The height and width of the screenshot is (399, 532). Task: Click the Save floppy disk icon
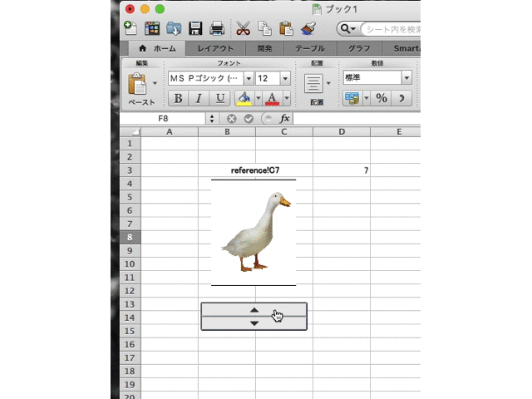point(196,28)
